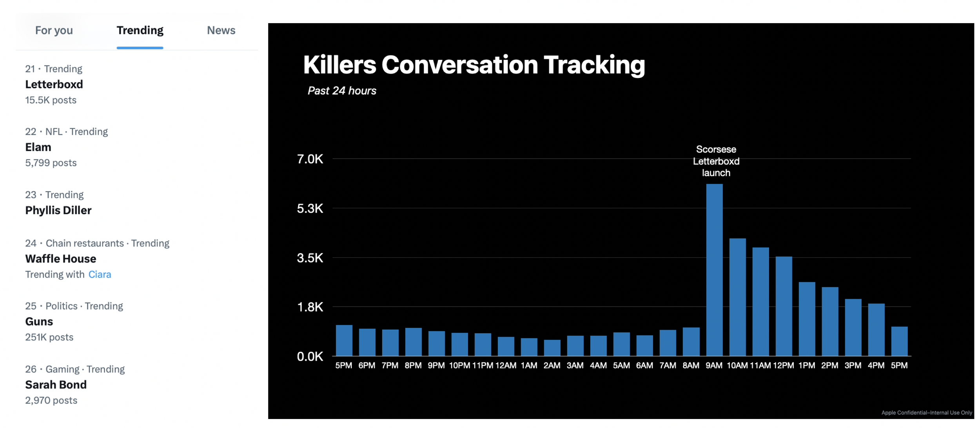Click the 7.0K axis label
Screen dimensions: 980x428
[x=310, y=159]
